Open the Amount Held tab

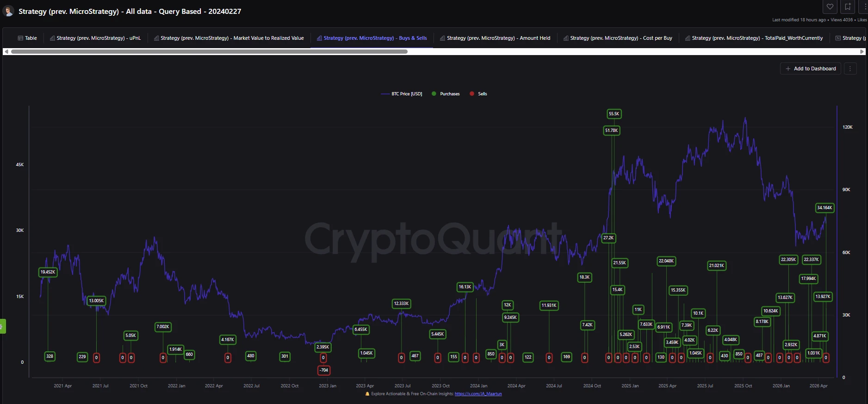coord(495,38)
